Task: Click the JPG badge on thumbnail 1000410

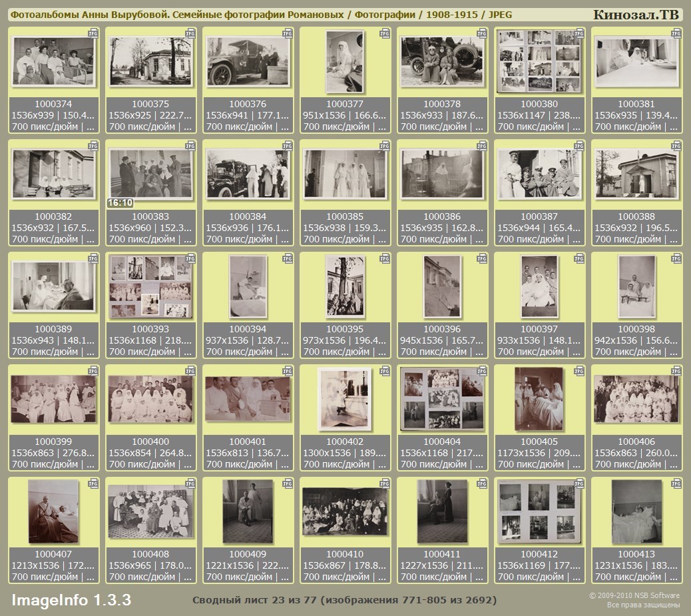Action: click(385, 483)
